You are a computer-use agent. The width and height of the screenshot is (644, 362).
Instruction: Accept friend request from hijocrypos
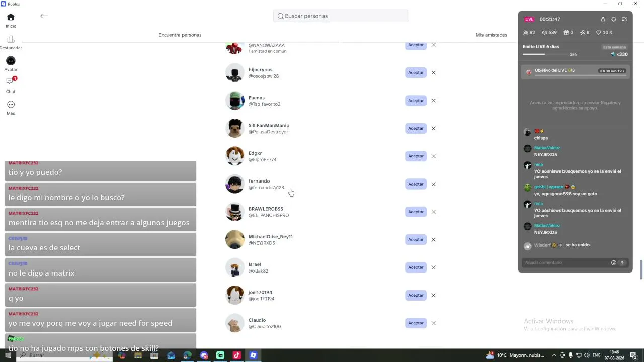pos(416,72)
